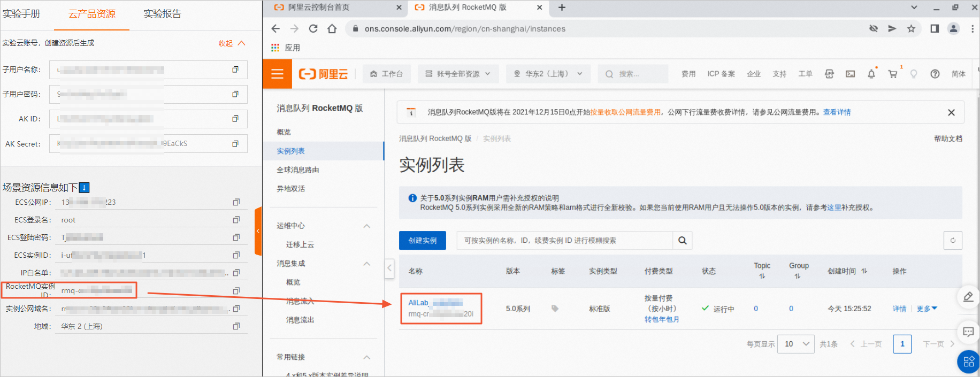Open the 帮助文档 link
Screen dimensions: 980x377
[948, 139]
